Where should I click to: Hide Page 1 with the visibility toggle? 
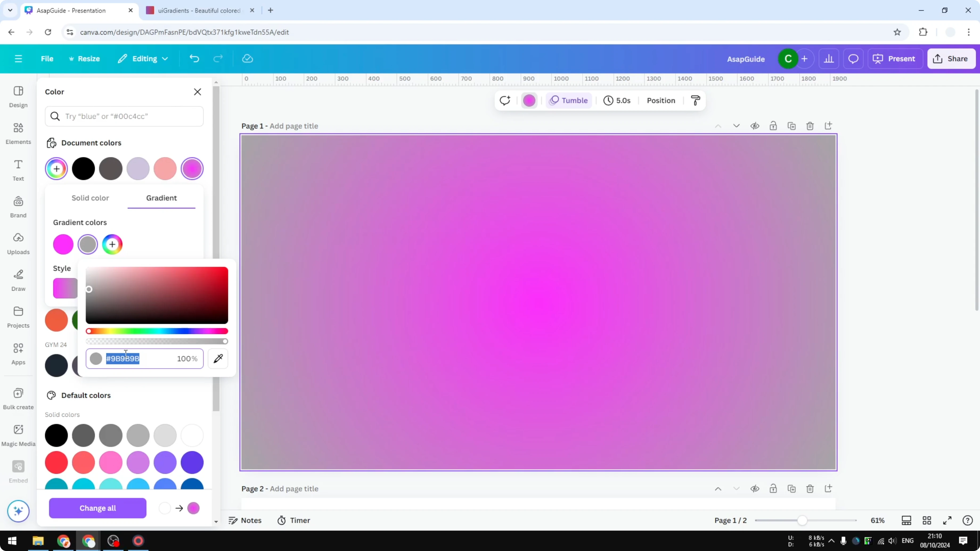click(x=755, y=126)
